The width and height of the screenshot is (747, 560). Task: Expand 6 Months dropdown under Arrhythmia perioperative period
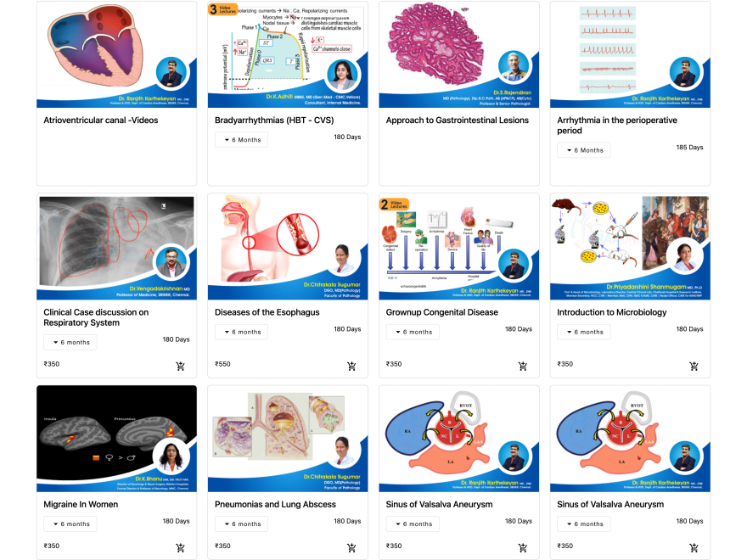pyautogui.click(x=584, y=150)
